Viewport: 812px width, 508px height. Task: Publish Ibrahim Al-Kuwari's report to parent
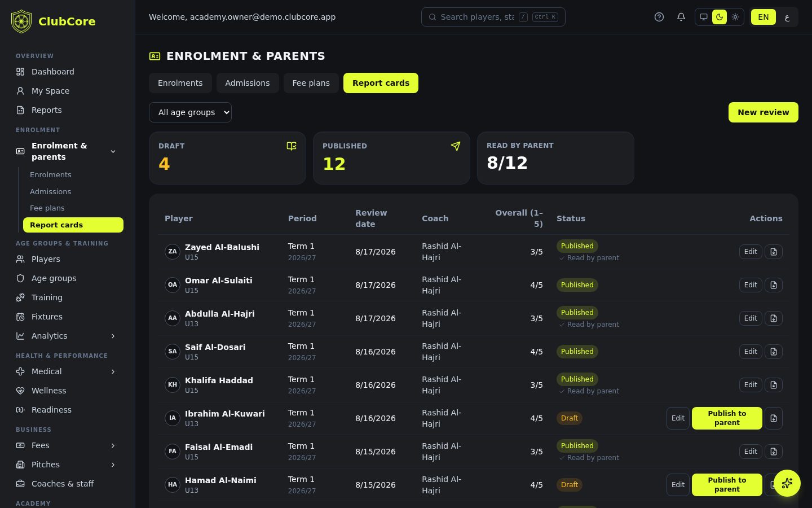click(x=727, y=418)
